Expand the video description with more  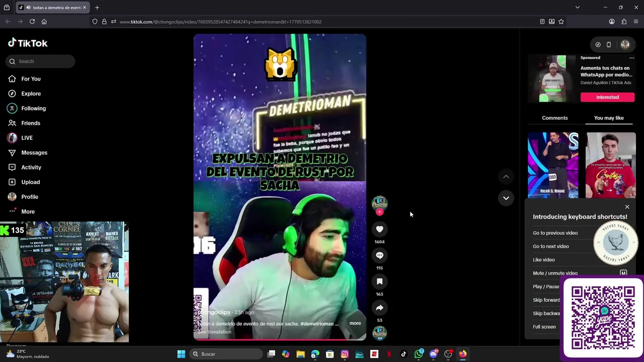point(355,323)
